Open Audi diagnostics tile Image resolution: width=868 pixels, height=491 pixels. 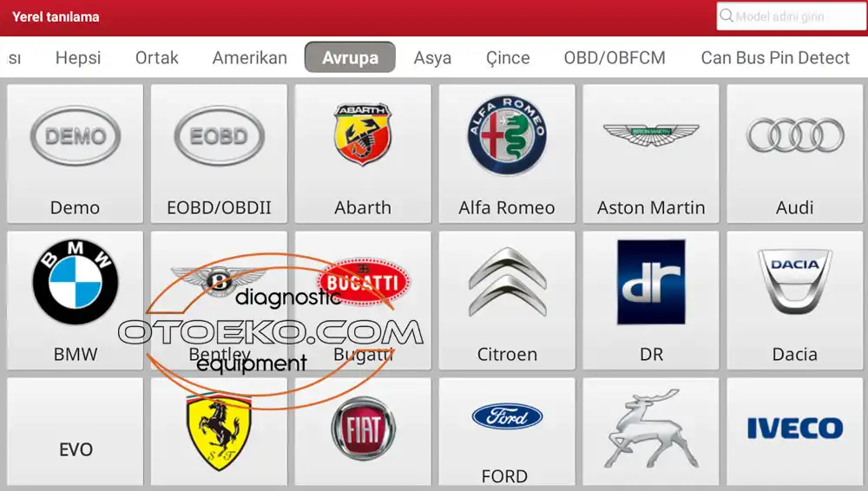click(x=794, y=154)
